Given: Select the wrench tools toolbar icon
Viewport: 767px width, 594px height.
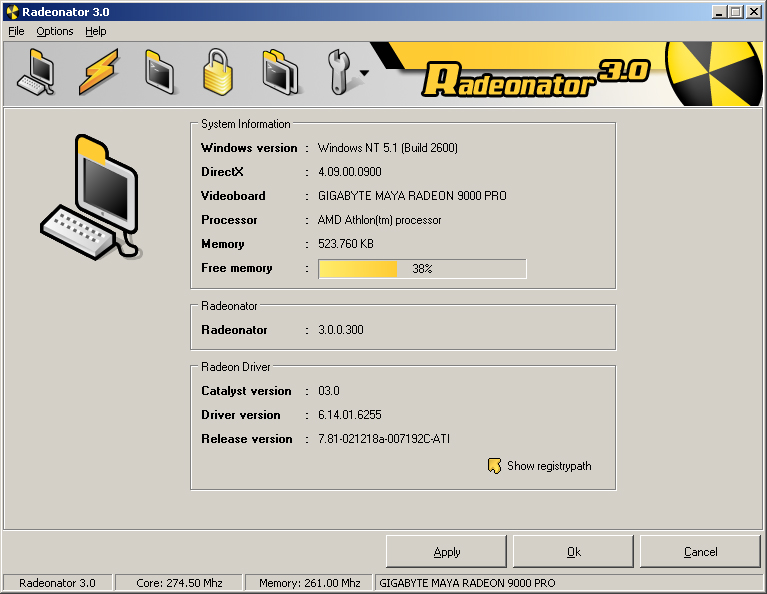Looking at the screenshot, I should 338,72.
